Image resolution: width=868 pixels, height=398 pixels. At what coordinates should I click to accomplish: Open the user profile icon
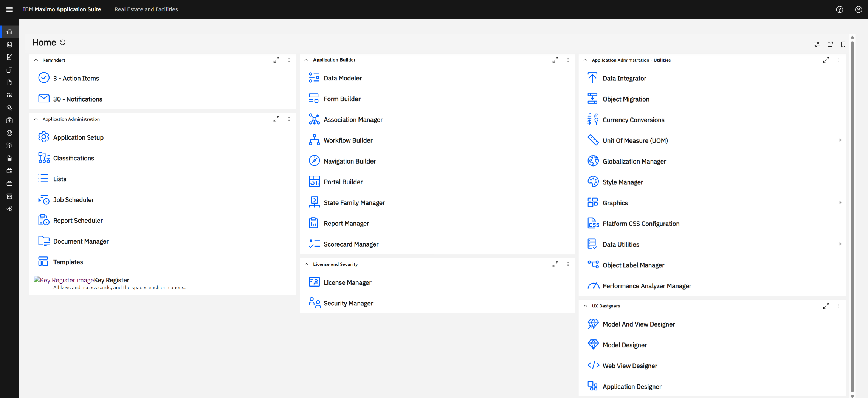(859, 9)
